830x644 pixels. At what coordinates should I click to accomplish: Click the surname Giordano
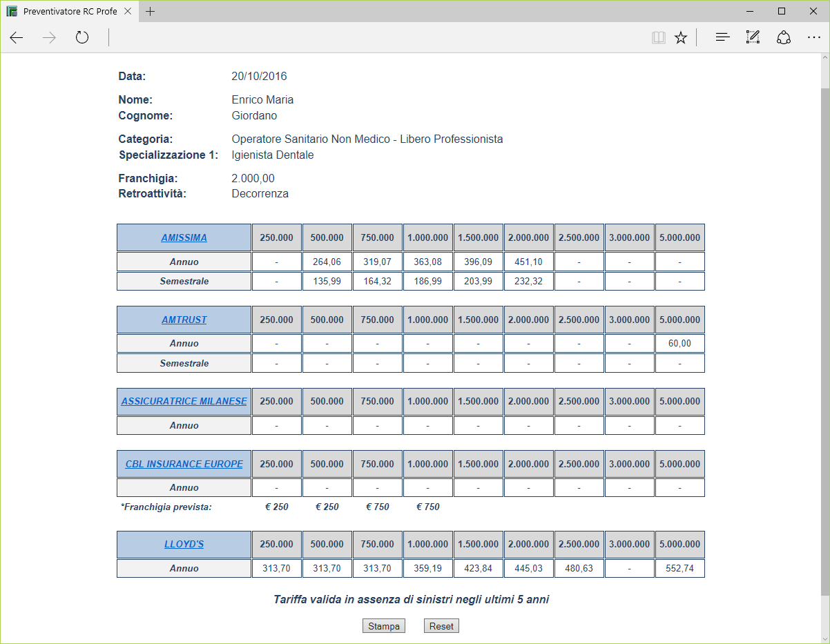tap(254, 115)
